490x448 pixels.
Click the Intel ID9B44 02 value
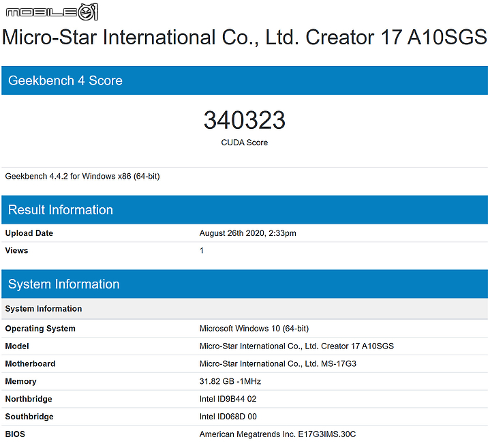coord(228,399)
